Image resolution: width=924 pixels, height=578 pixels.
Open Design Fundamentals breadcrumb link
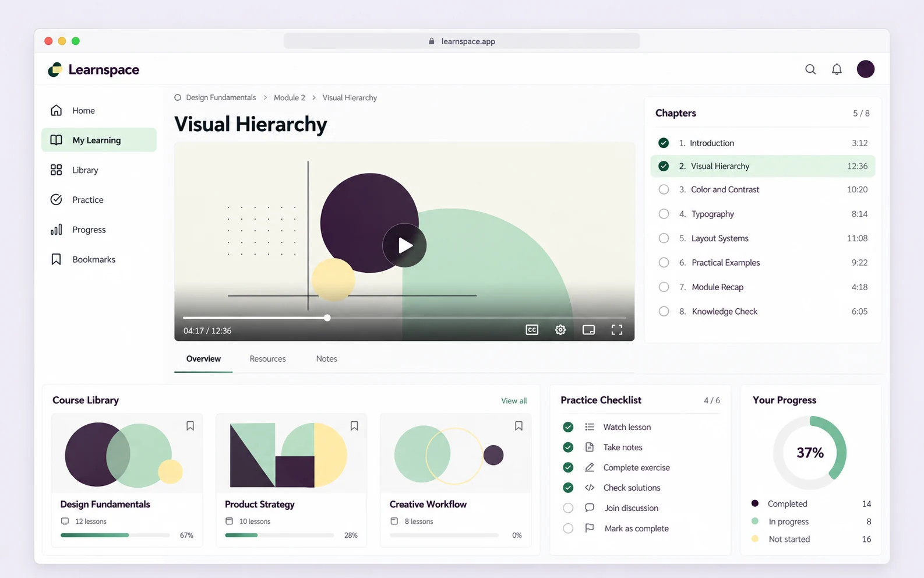coord(221,97)
